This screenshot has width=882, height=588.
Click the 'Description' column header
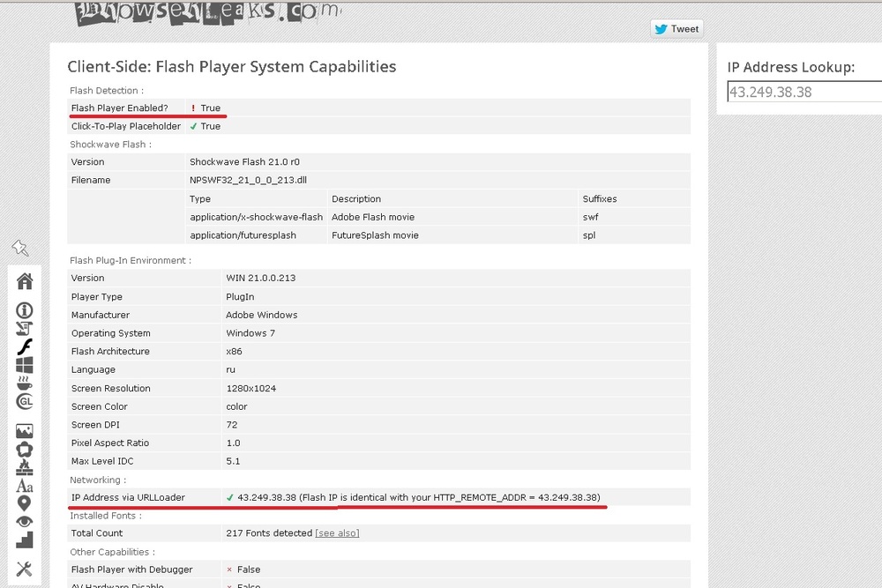[356, 199]
